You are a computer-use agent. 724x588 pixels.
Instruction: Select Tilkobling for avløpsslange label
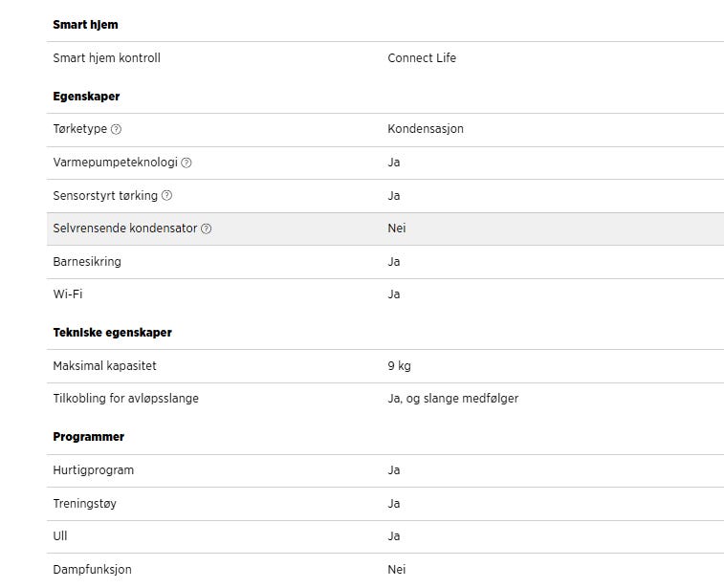125,399
